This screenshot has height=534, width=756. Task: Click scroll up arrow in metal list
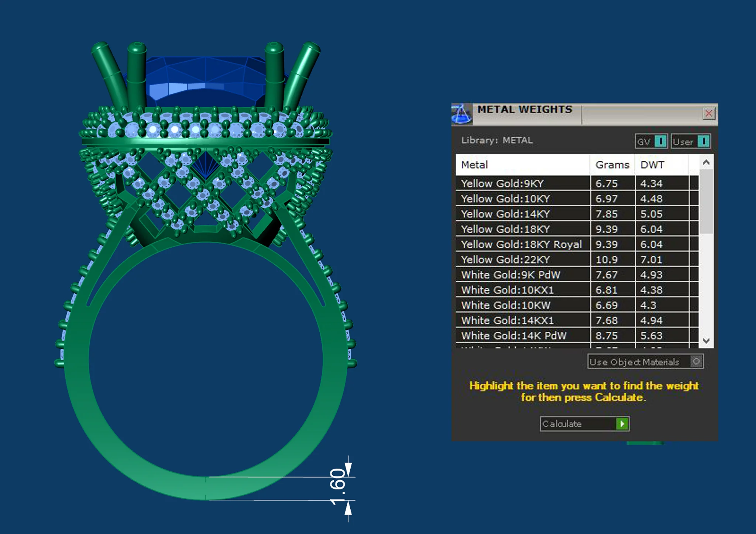pyautogui.click(x=706, y=162)
